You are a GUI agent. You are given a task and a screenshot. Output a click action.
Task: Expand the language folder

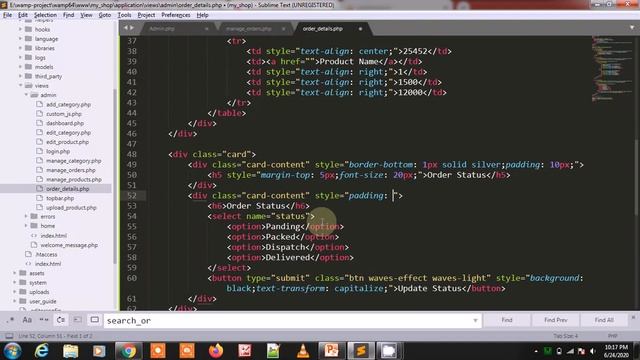(20, 39)
